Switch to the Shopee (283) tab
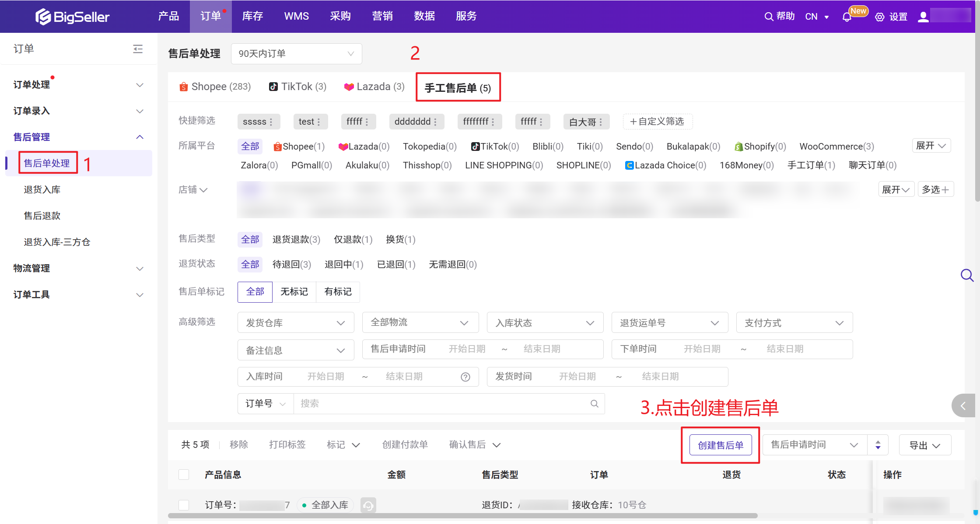The image size is (980, 524). 215,87
